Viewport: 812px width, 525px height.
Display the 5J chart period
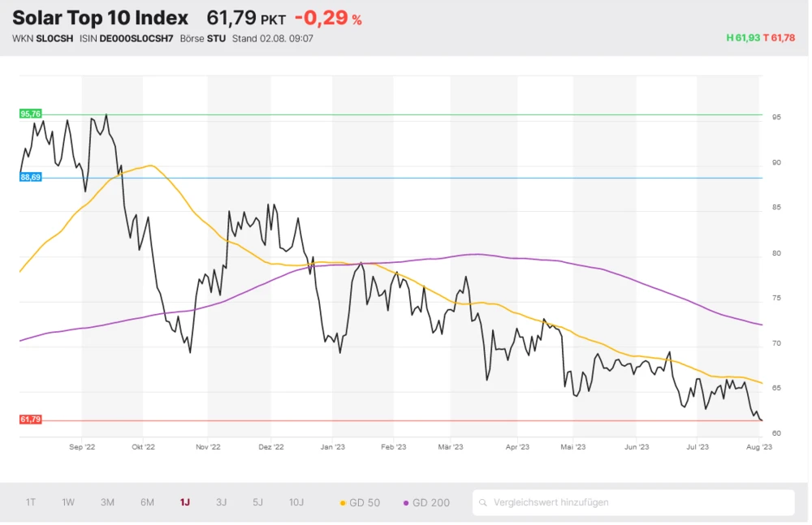(x=257, y=502)
